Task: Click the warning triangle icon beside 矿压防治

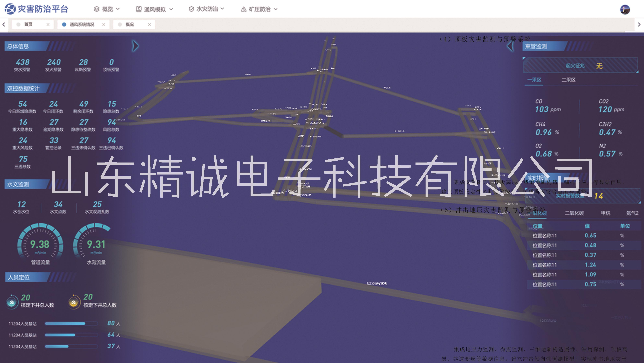Action: pos(243,9)
